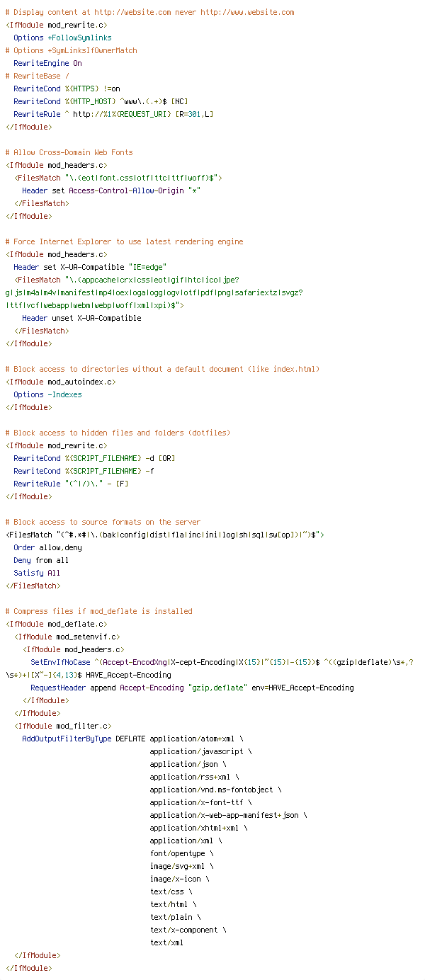This screenshot has height=980, width=425.
Task: Click the 'application/vnd.ms-fontobject' MIME type line
Action: [215, 790]
